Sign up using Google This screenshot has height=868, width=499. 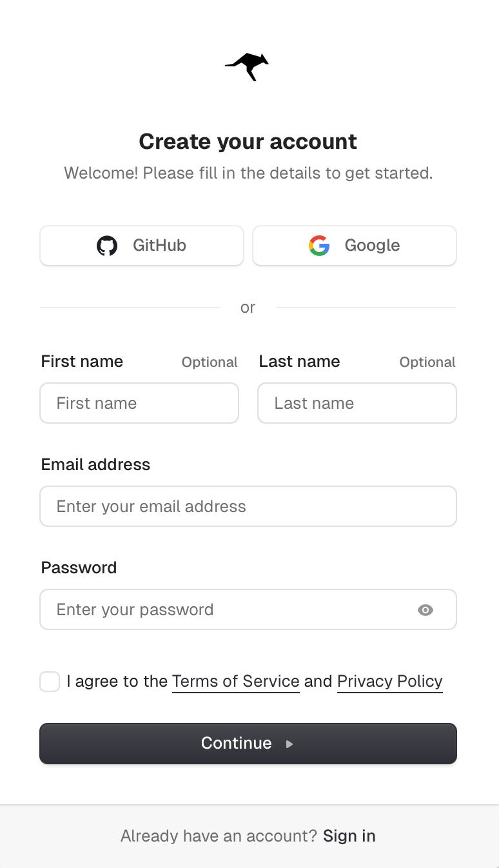pos(354,245)
